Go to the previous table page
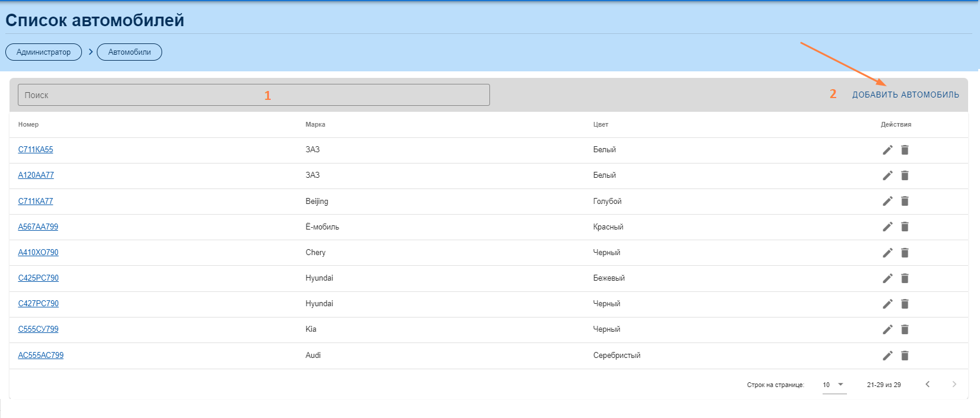Image resolution: width=980 pixels, height=418 pixels. click(x=927, y=385)
